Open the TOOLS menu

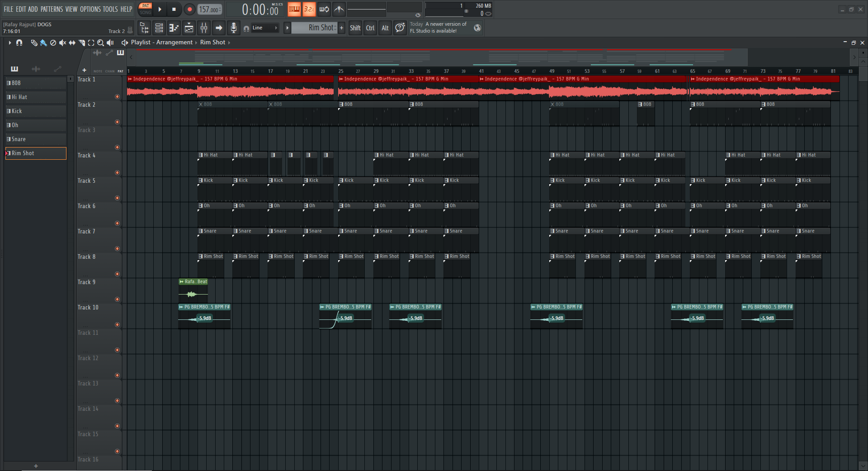(110, 9)
